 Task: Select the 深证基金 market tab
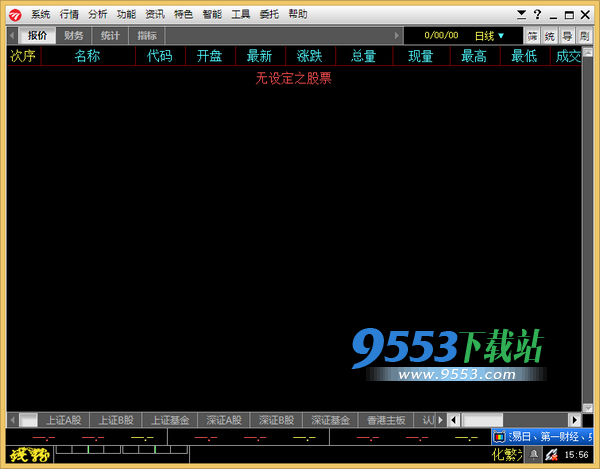click(330, 420)
